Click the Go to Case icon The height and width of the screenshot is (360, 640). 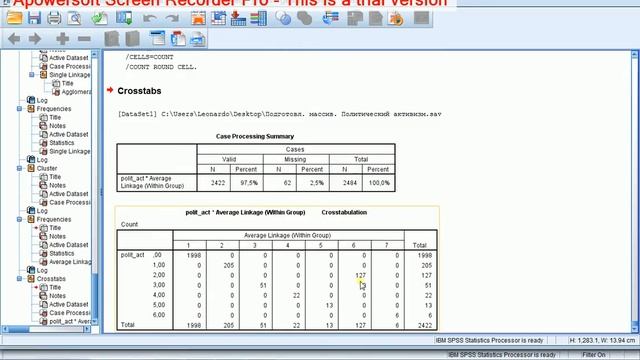point(218,18)
